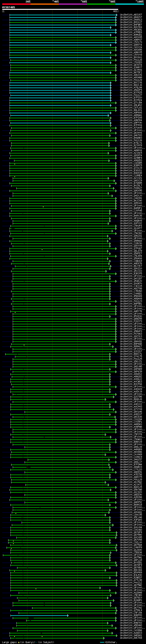The height and width of the screenshot is (644, 146).
Task: Click the UniRef100_Q7PUQ7 label
Action: coord(131,249)
